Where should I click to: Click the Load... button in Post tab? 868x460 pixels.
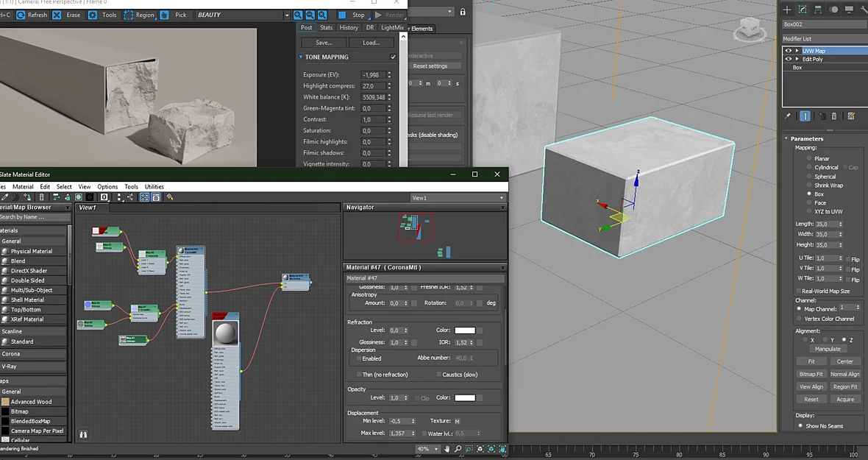click(371, 43)
